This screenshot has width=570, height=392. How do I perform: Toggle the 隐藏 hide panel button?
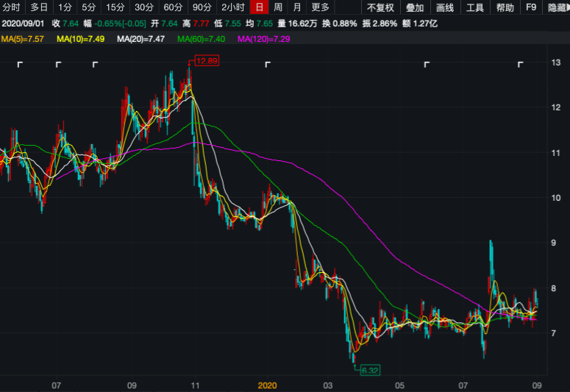(x=557, y=8)
